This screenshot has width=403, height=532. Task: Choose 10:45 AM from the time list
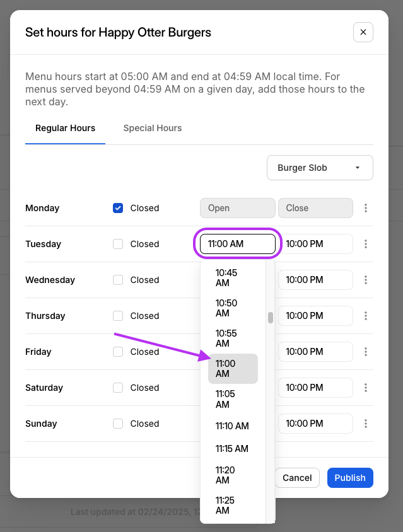[x=226, y=278]
